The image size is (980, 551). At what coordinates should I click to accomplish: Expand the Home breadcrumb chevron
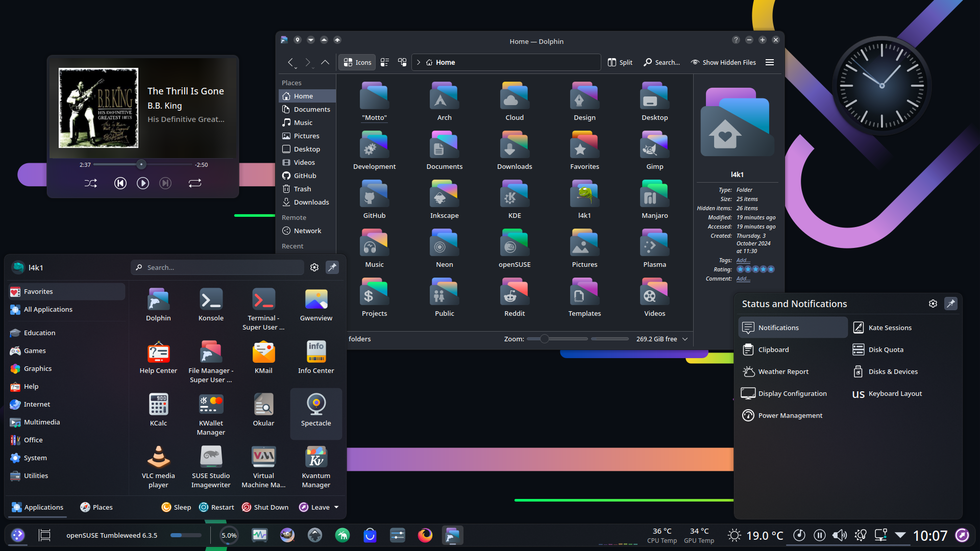pyautogui.click(x=419, y=62)
